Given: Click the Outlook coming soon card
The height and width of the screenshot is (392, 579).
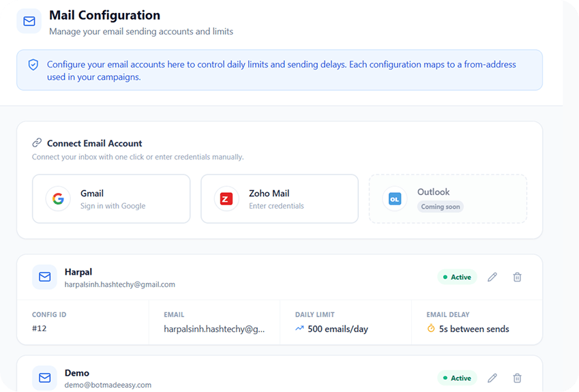Looking at the screenshot, I should pos(448,199).
